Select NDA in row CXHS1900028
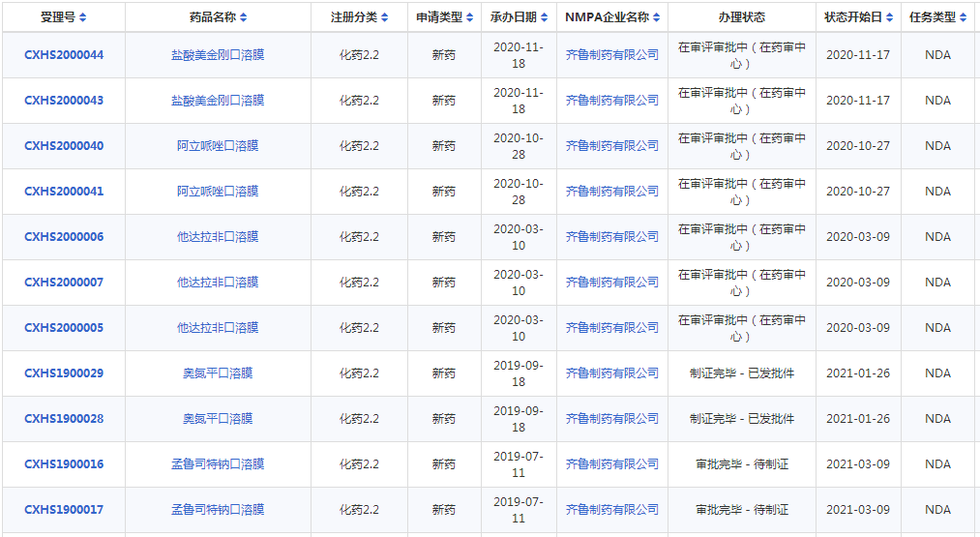The image size is (980, 537). (x=937, y=419)
